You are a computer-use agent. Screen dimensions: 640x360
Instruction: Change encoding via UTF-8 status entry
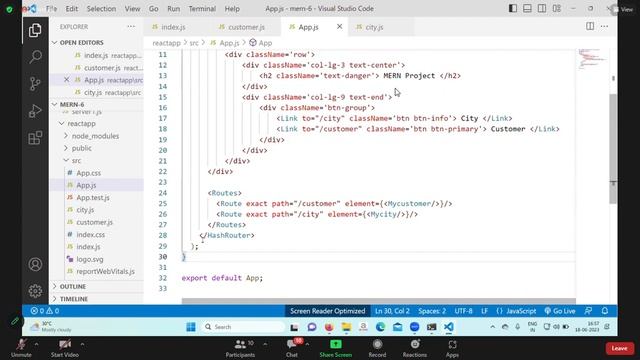point(463,311)
